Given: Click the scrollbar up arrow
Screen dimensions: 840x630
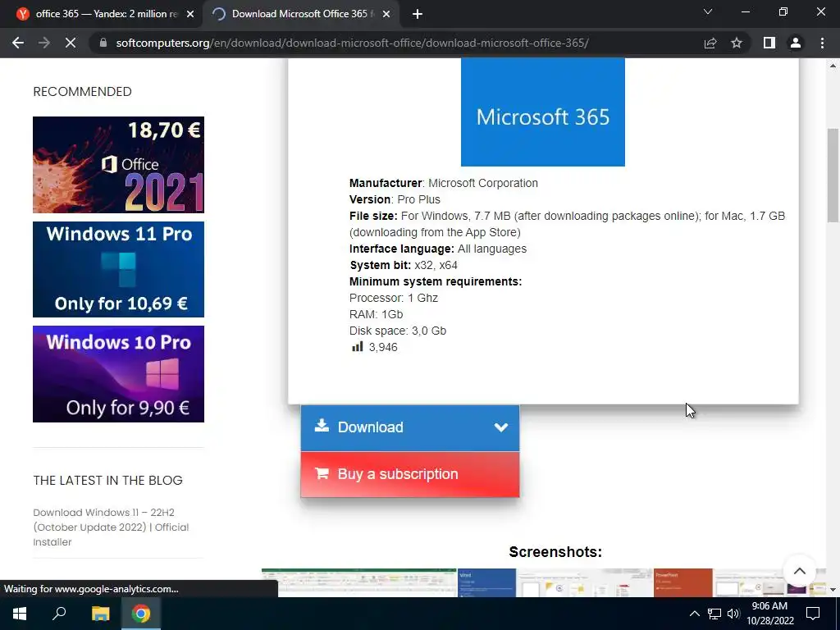Looking at the screenshot, I should tap(833, 66).
